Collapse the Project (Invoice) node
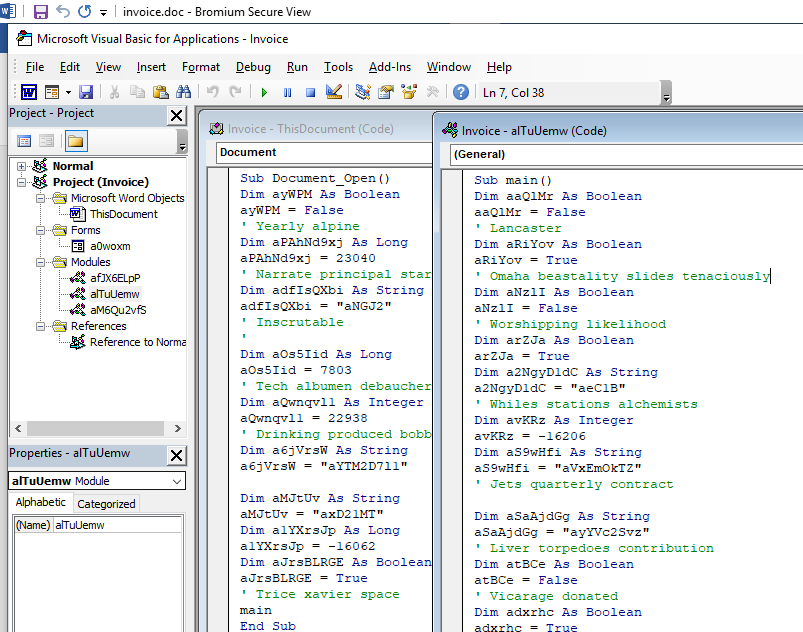803x632 pixels. coord(21,182)
